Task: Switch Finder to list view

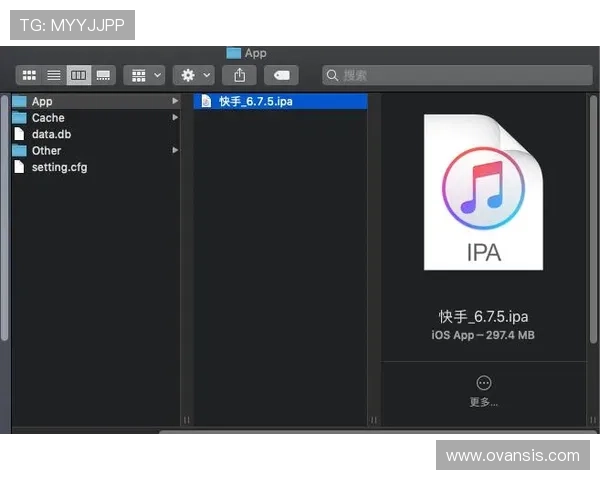Action: 54,75
